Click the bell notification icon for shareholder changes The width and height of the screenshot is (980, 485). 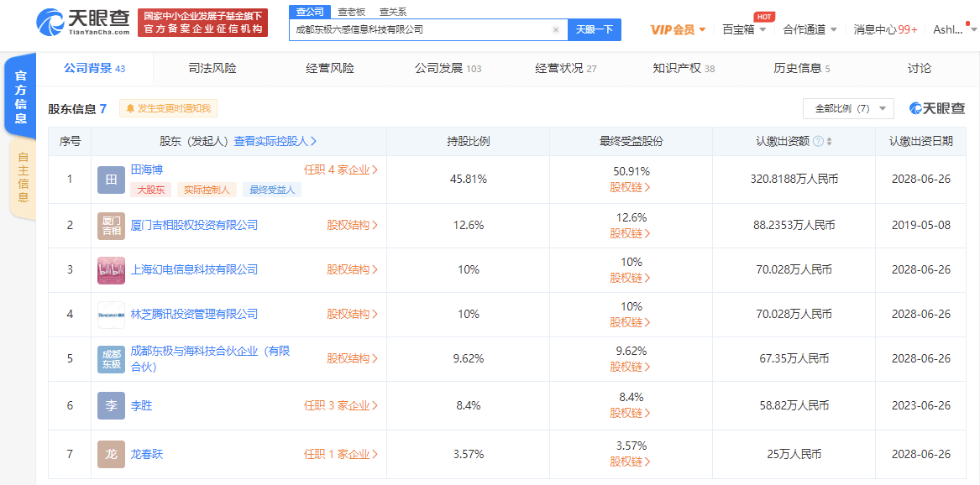pos(130,108)
